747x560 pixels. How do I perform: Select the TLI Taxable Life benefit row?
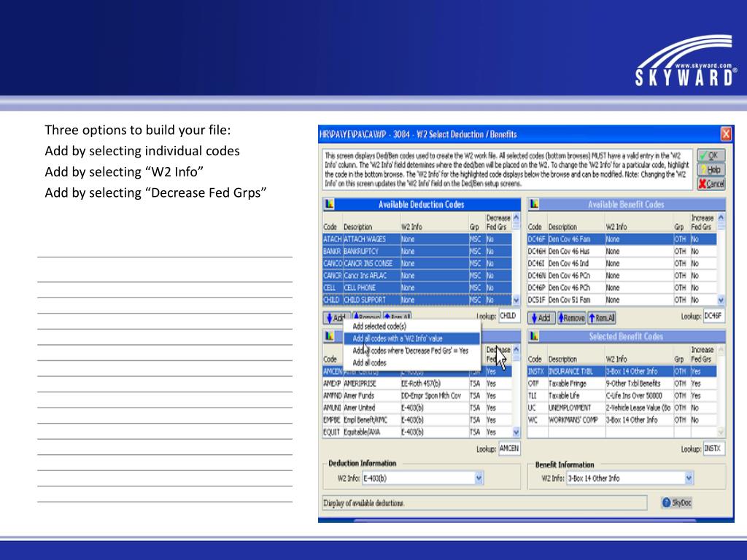622,396
